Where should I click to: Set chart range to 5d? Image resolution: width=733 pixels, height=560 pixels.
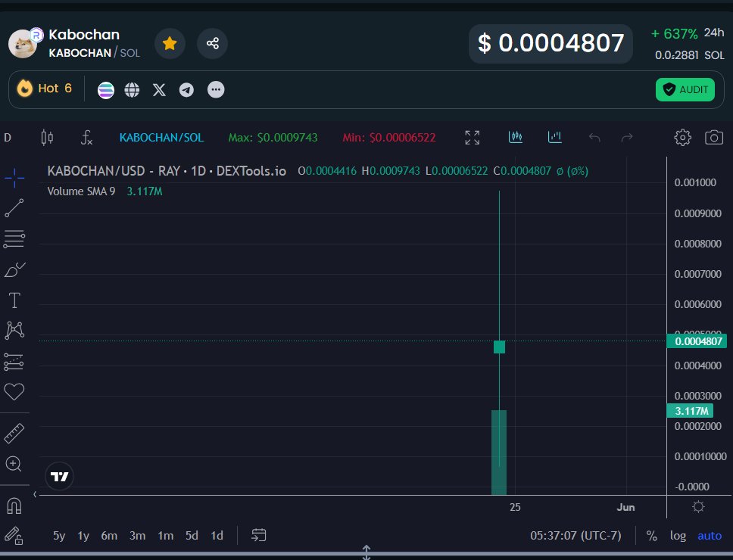pos(192,536)
